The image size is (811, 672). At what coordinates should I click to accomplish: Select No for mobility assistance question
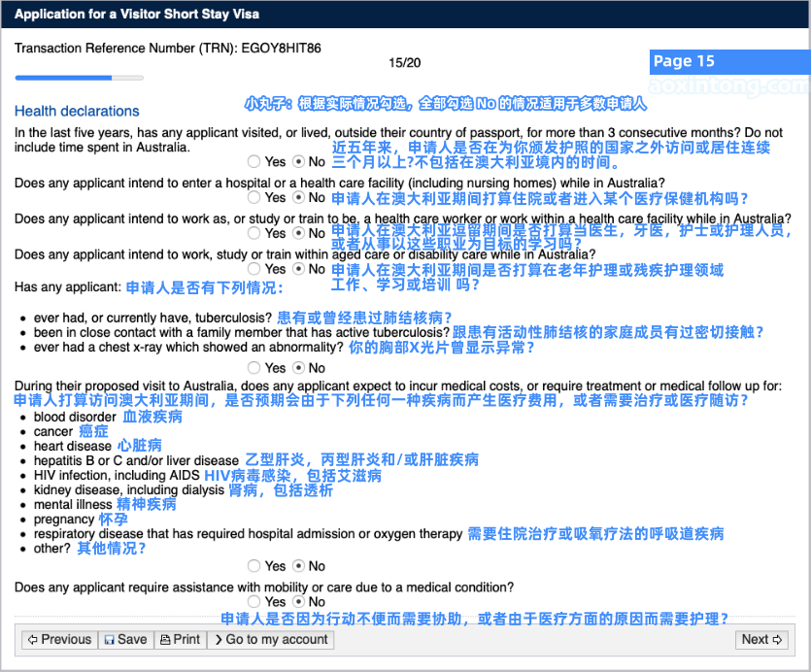(299, 602)
